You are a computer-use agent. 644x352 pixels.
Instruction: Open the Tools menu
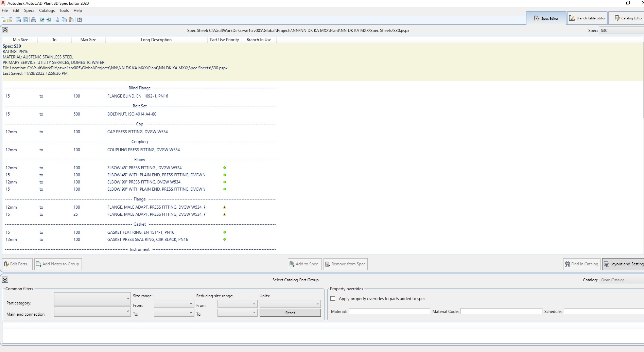coord(64,11)
